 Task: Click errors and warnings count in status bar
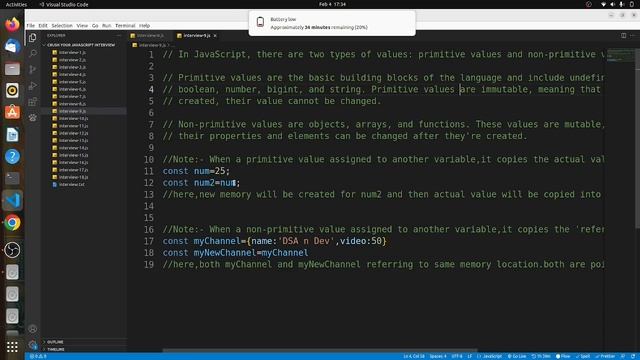click(x=38, y=356)
